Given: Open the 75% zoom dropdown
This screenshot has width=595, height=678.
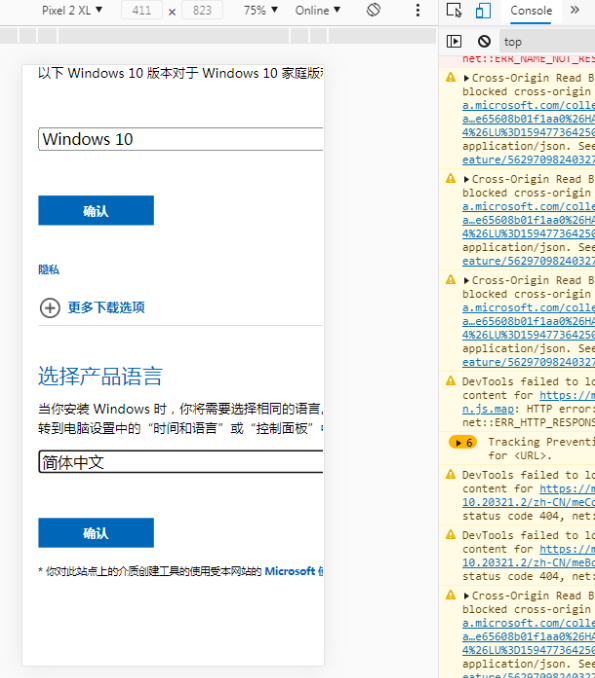Looking at the screenshot, I should (x=260, y=10).
